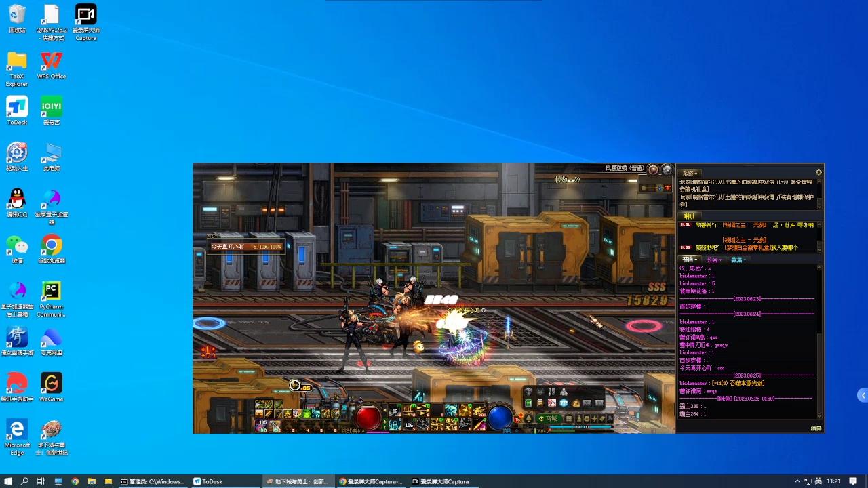The width and height of the screenshot is (868, 488).
Task: Launch Microsoft Edge desktop icon
Action: click(x=17, y=438)
